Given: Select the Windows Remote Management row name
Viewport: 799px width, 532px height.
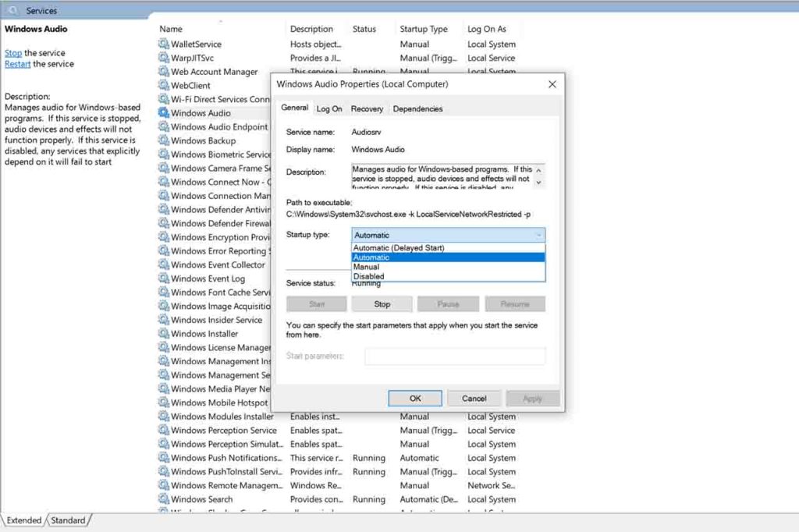Looking at the screenshot, I should click(x=226, y=485).
